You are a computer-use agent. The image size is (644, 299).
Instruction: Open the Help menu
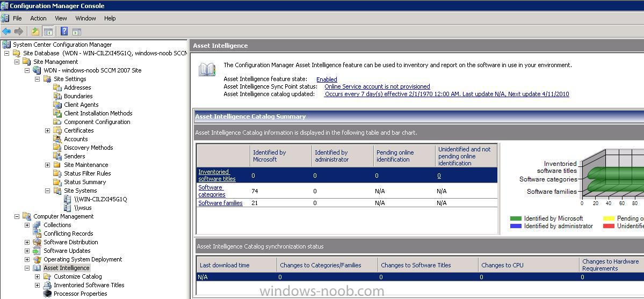tap(110, 18)
